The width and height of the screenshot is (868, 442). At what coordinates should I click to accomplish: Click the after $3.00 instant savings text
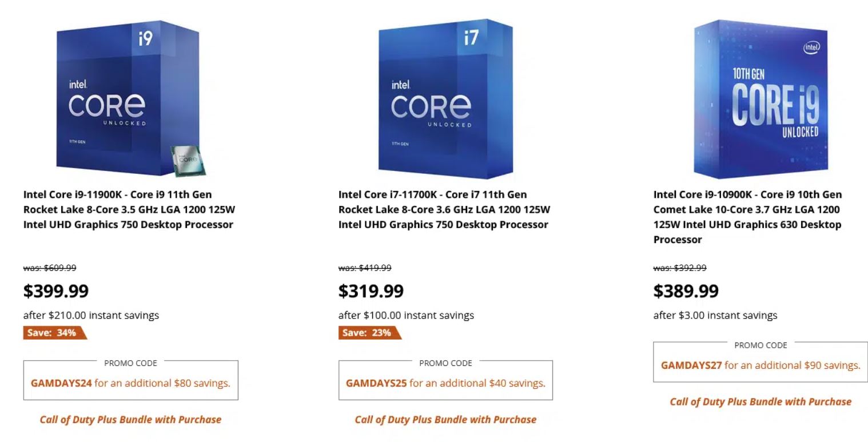tap(715, 316)
